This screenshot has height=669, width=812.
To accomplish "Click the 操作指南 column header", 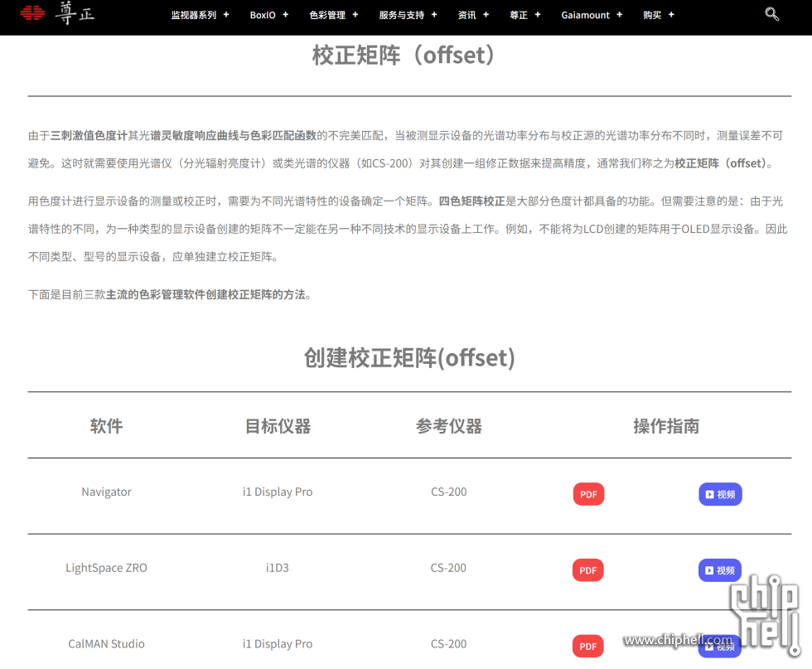I will point(666,426).
